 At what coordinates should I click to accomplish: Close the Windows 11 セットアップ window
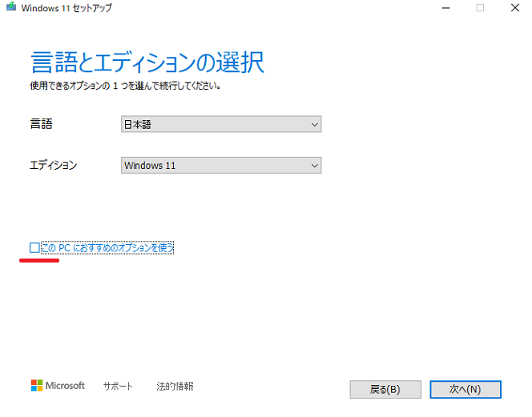515,7
